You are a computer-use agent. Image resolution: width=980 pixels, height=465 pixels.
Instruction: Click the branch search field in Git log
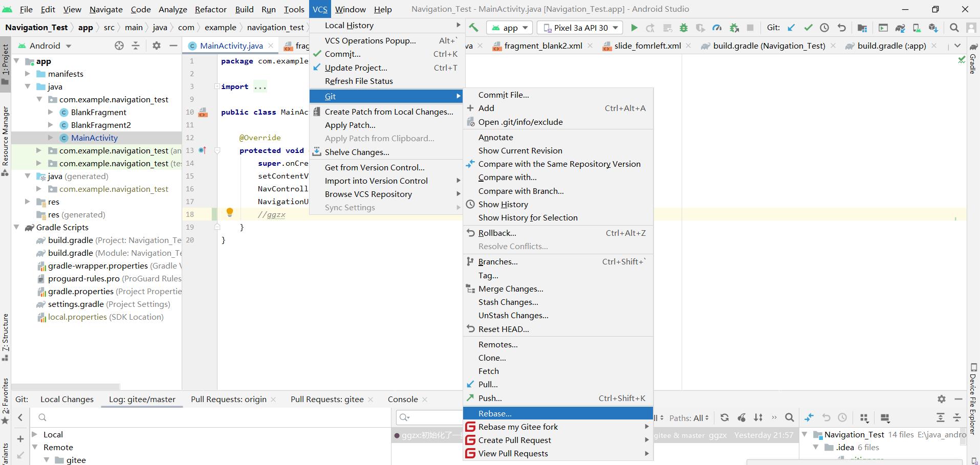[210, 417]
